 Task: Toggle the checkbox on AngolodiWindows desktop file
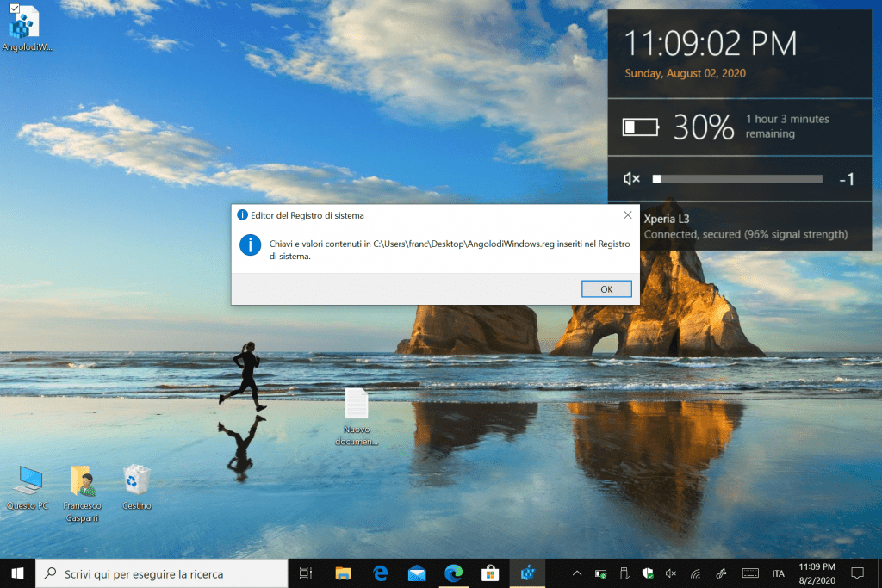click(15, 9)
